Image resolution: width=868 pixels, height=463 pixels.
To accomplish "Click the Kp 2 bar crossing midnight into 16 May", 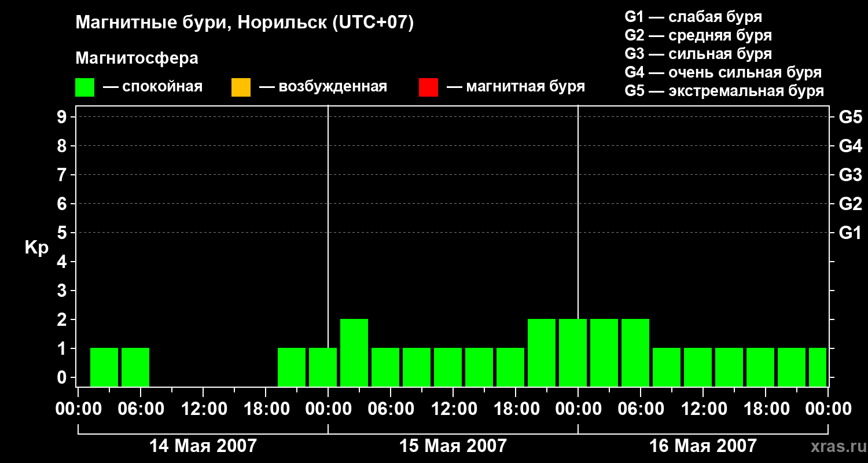I will coord(573,352).
